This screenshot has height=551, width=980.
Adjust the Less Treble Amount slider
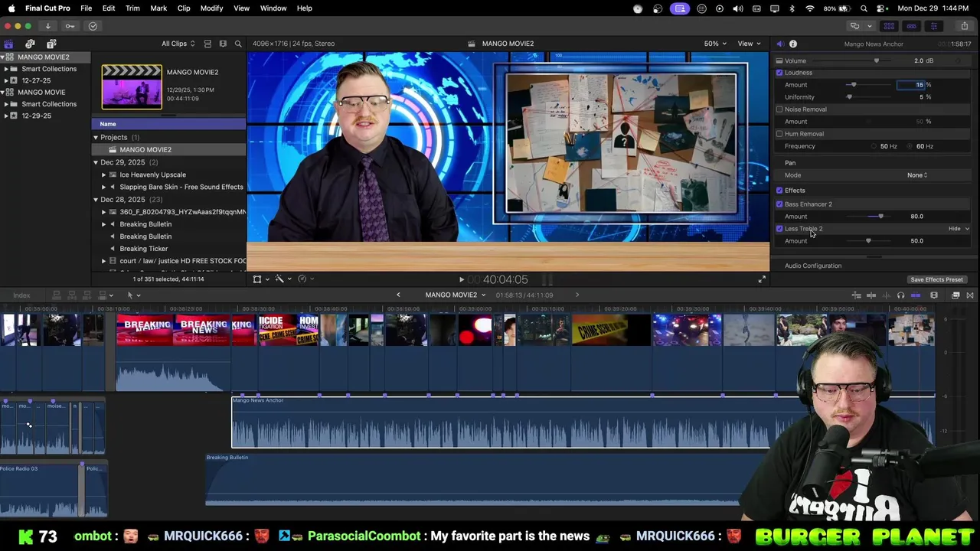868,241
